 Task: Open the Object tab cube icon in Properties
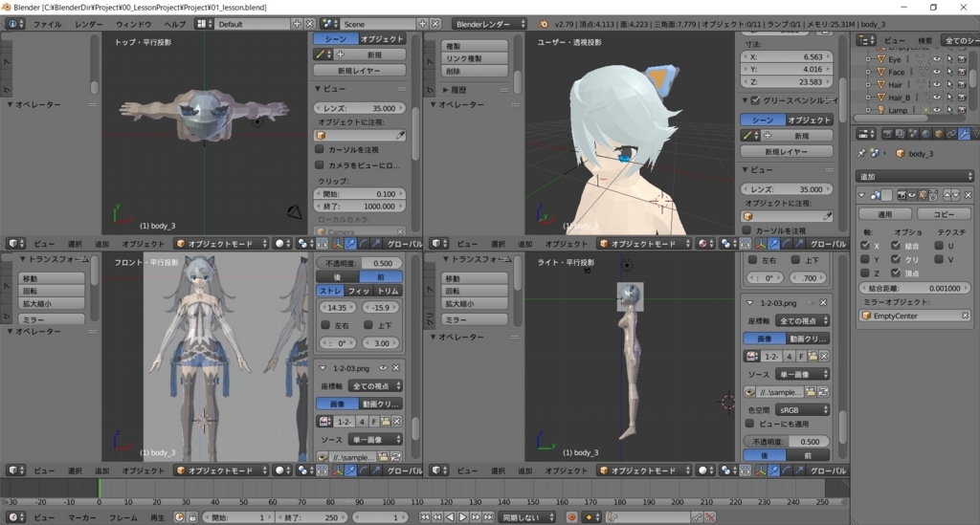(x=939, y=134)
